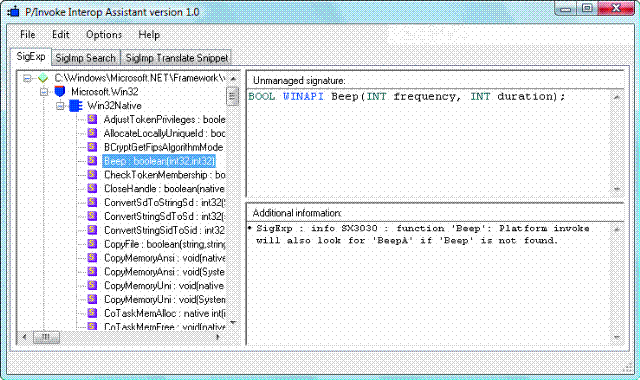This screenshot has height=380, width=640.
Task: Maximize the P/Invoke Interop Assistant window
Action: [587, 9]
